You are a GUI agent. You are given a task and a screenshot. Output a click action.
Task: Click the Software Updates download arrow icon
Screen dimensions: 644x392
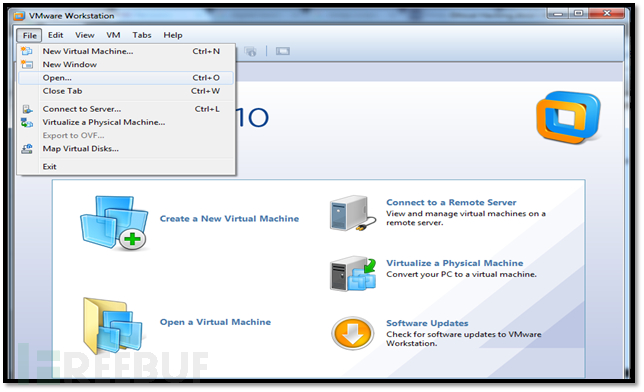[352, 333]
